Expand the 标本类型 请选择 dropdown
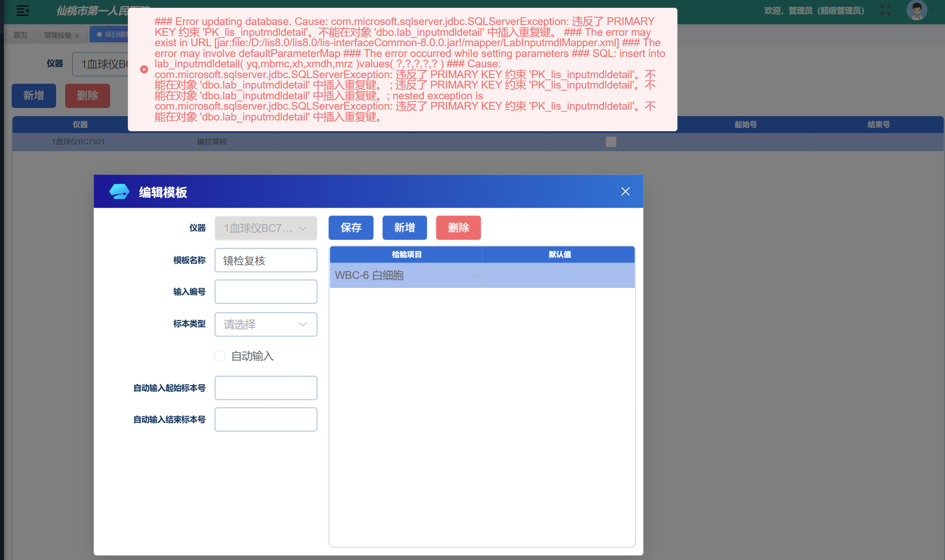 pyautogui.click(x=266, y=324)
